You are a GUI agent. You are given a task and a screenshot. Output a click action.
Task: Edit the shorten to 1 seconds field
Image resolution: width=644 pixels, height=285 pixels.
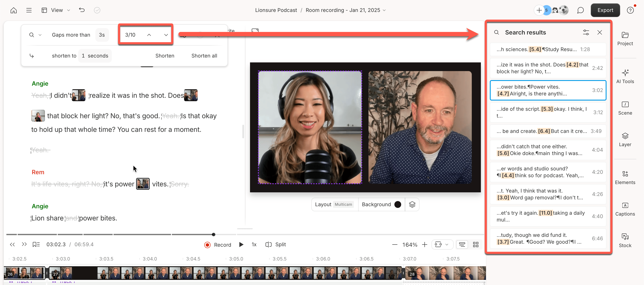click(x=95, y=56)
